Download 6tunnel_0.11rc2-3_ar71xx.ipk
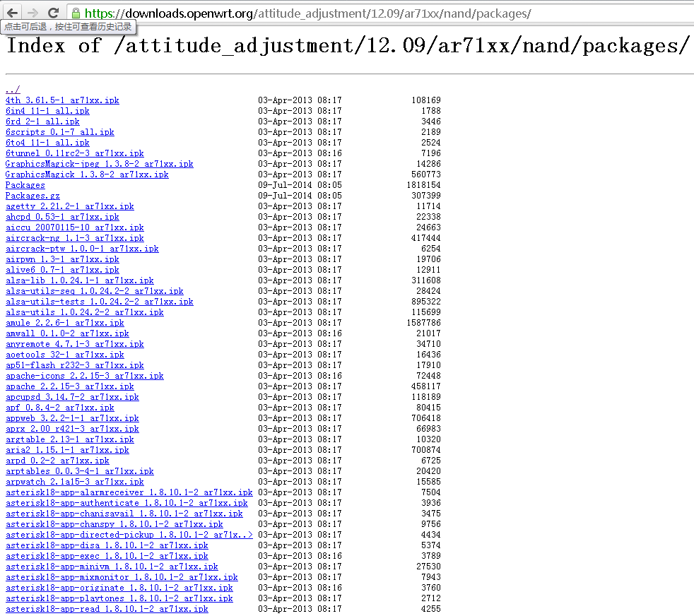This screenshot has height=616, width=694. (75, 153)
